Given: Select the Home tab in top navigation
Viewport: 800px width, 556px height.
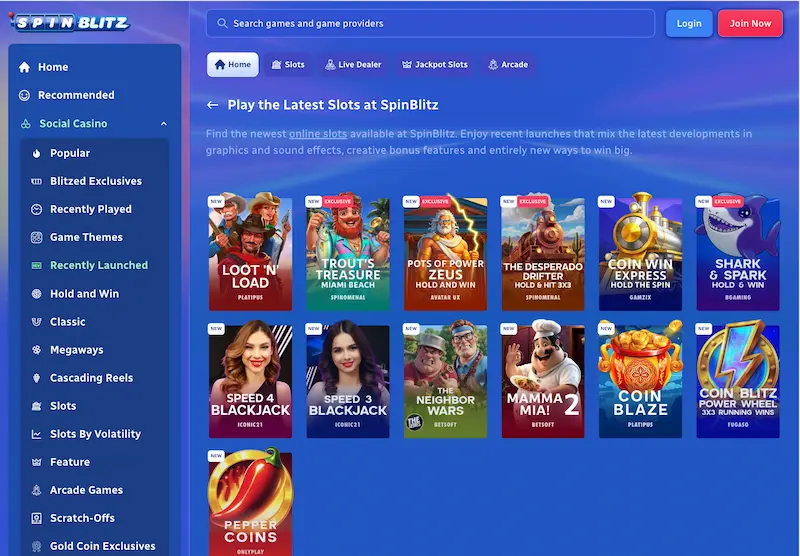Looking at the screenshot, I should coord(233,65).
